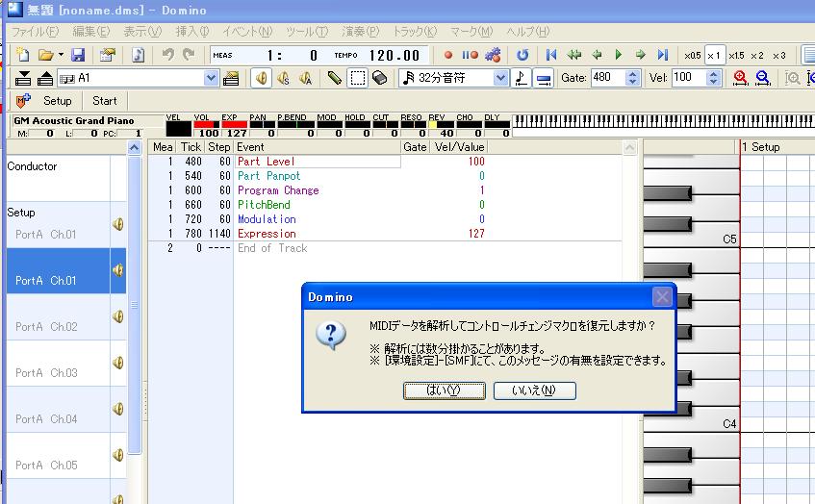Move to next track down icon
This screenshot has width=815, height=504.
(23, 78)
